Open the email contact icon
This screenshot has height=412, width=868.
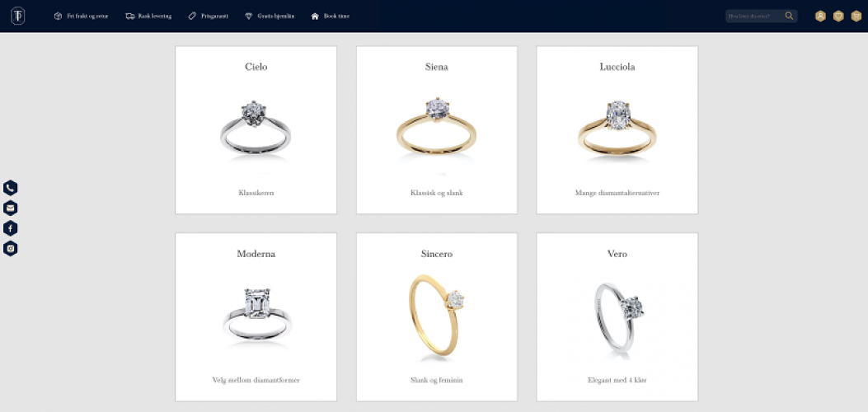coord(11,208)
